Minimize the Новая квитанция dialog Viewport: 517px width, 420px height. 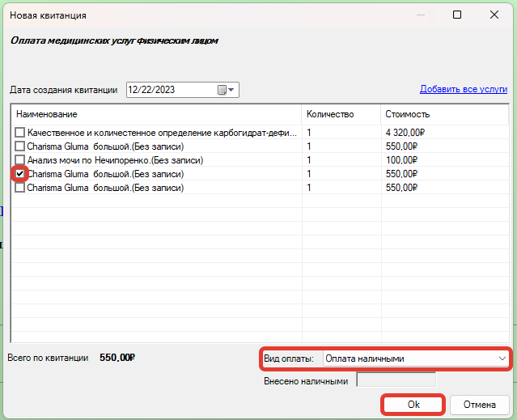420,15
